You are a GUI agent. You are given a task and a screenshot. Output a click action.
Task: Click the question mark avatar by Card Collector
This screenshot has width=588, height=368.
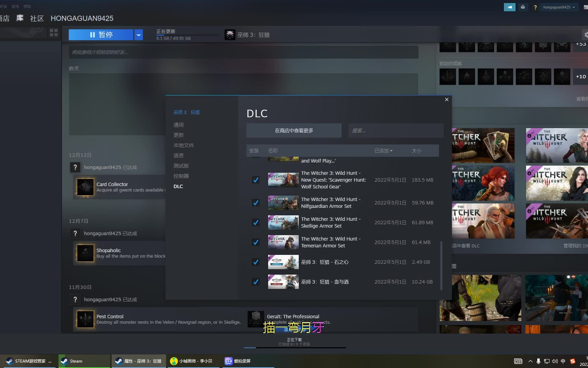75,167
